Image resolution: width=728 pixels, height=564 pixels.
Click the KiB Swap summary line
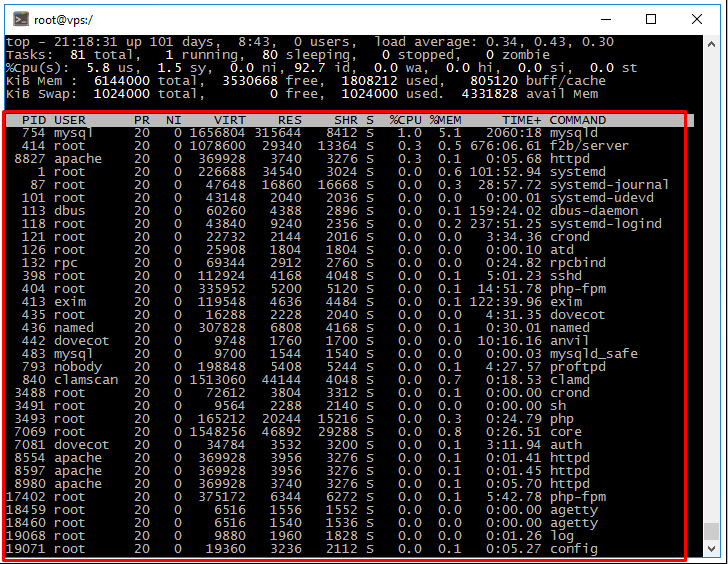[x=300, y=94]
